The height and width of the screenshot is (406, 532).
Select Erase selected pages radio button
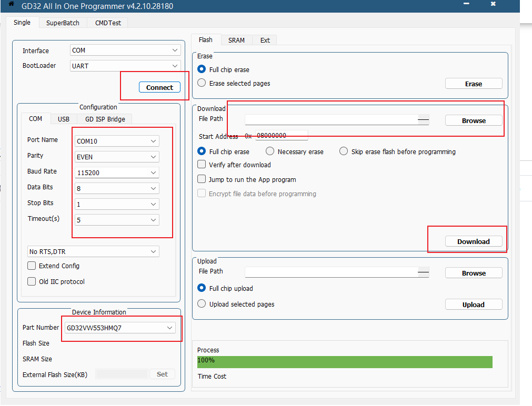[202, 83]
